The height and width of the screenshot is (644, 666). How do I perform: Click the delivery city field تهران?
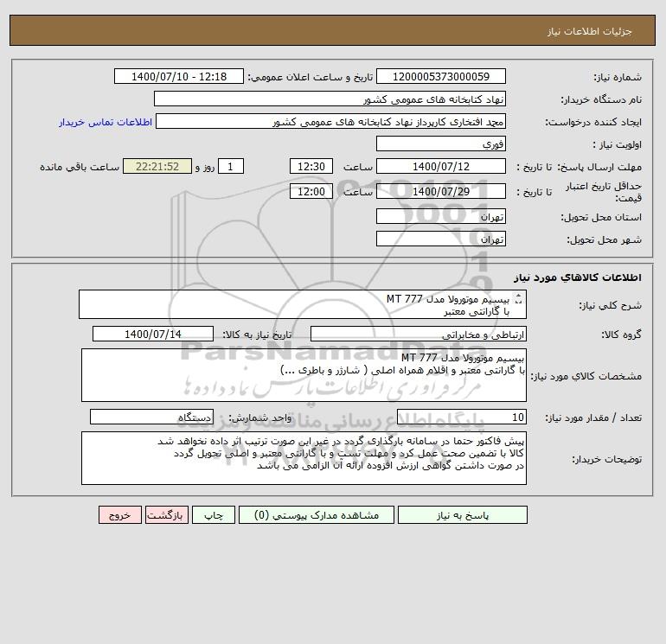click(x=441, y=239)
